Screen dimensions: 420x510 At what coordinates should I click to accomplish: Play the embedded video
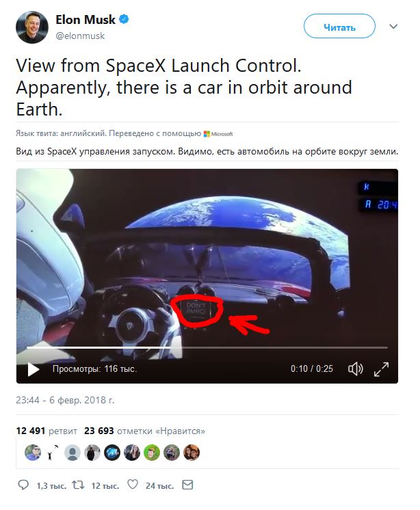[34, 369]
